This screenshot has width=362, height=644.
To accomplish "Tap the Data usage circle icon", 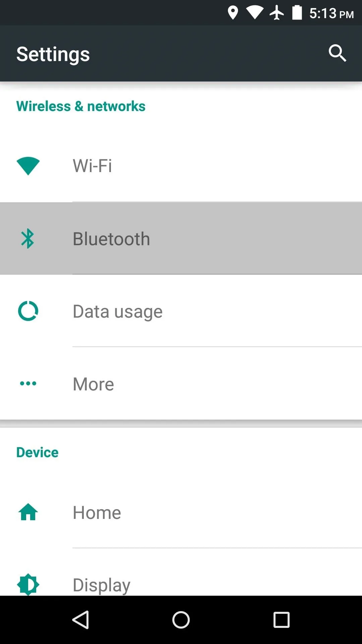I will (28, 311).
